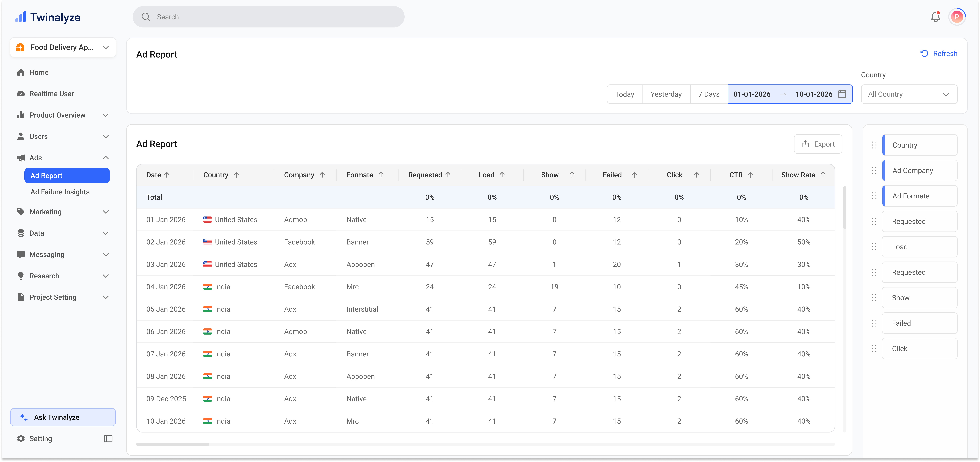The width and height of the screenshot is (980, 462).
Task: Open the user profile avatar
Action: point(957,17)
